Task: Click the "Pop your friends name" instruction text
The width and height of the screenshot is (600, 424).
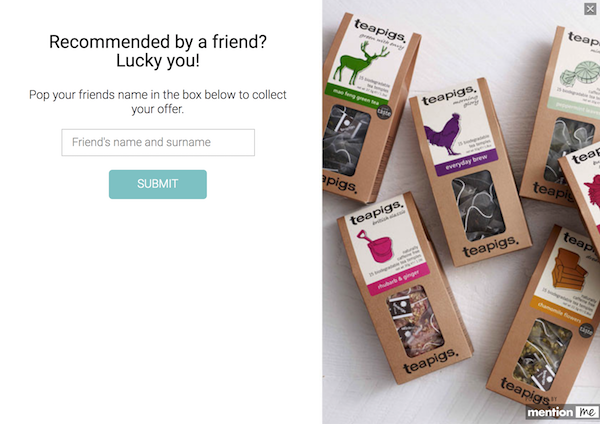Action: pos(158,102)
